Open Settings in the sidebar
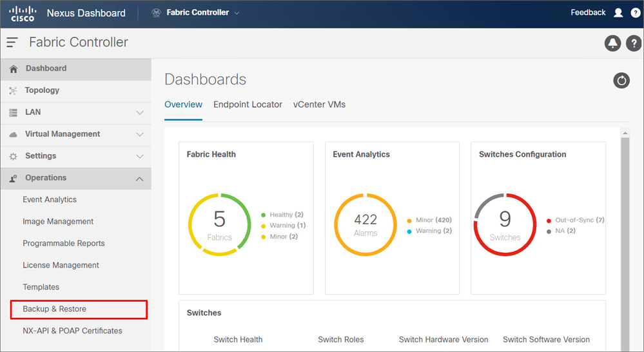644x352 pixels. 76,156
